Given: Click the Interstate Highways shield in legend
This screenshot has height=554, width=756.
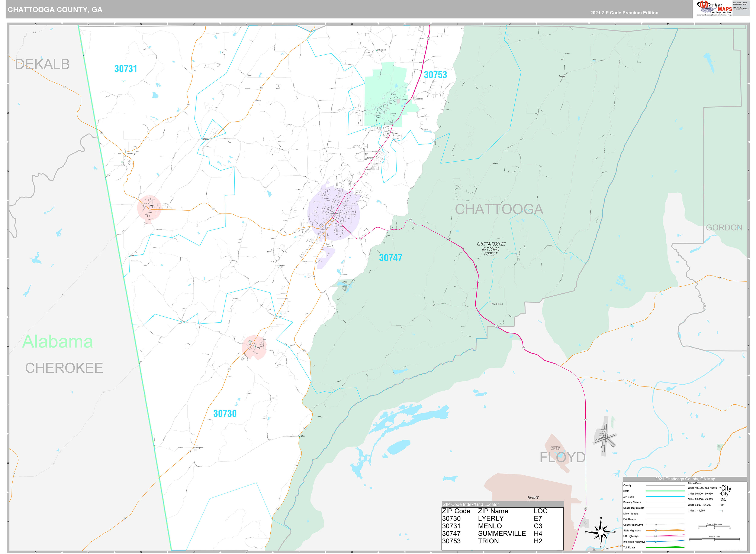Looking at the screenshot, I should point(656,542).
